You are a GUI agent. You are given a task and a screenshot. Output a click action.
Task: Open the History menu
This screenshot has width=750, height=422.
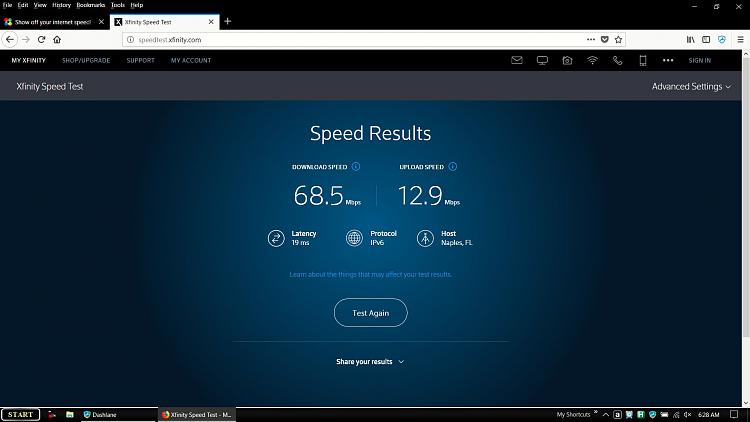click(62, 5)
